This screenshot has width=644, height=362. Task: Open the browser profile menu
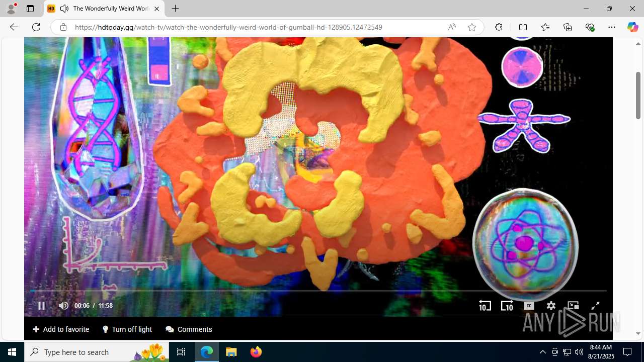(x=11, y=9)
